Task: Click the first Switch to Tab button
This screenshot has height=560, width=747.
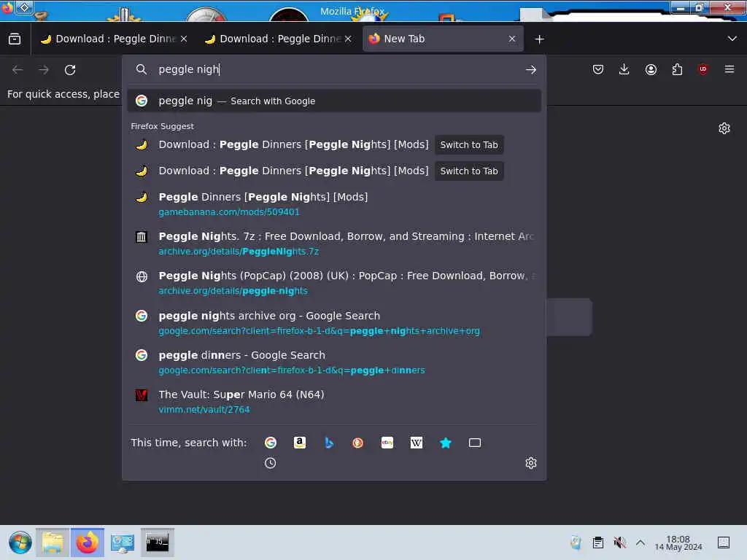Action: (469, 145)
